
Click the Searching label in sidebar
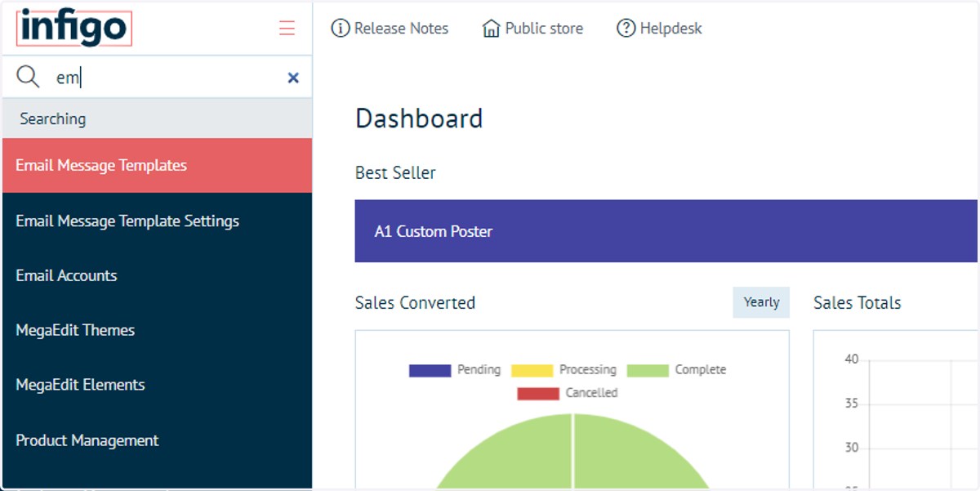tap(52, 119)
